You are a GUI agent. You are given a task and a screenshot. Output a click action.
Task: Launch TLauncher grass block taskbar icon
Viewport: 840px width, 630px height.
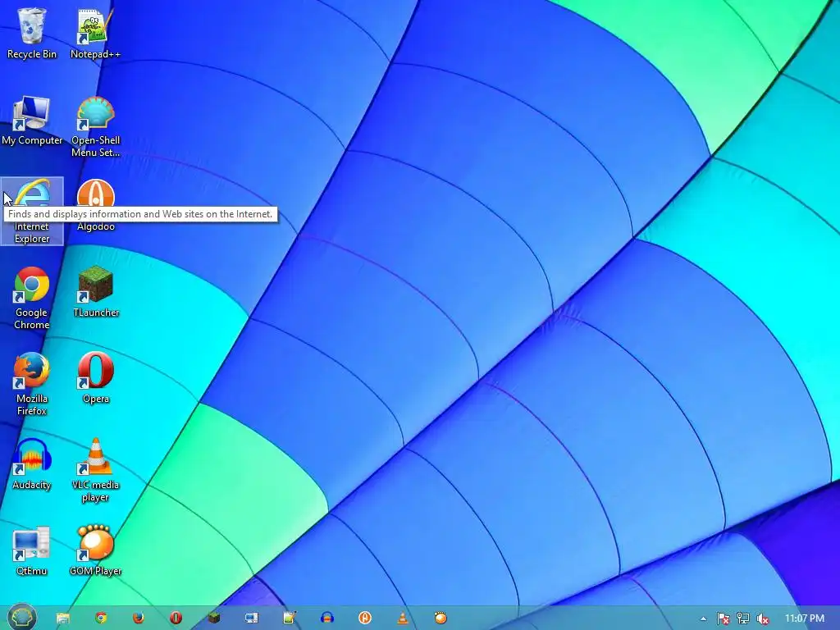(214, 619)
